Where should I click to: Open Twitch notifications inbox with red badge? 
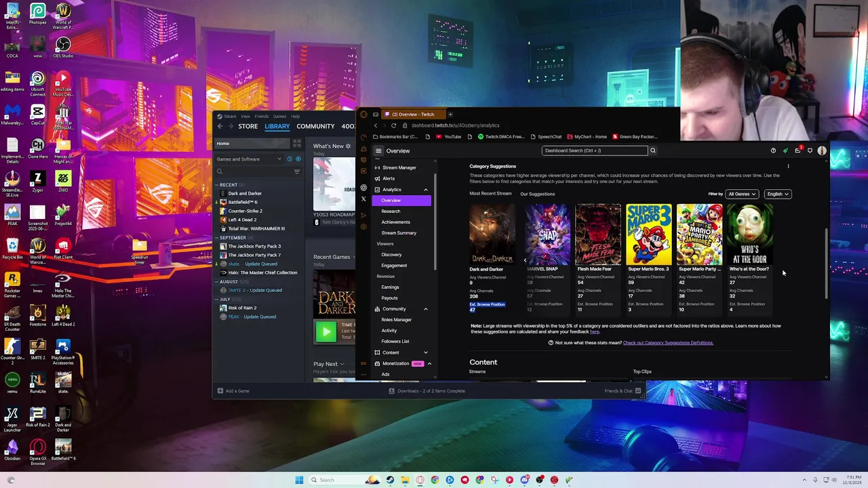798,150
